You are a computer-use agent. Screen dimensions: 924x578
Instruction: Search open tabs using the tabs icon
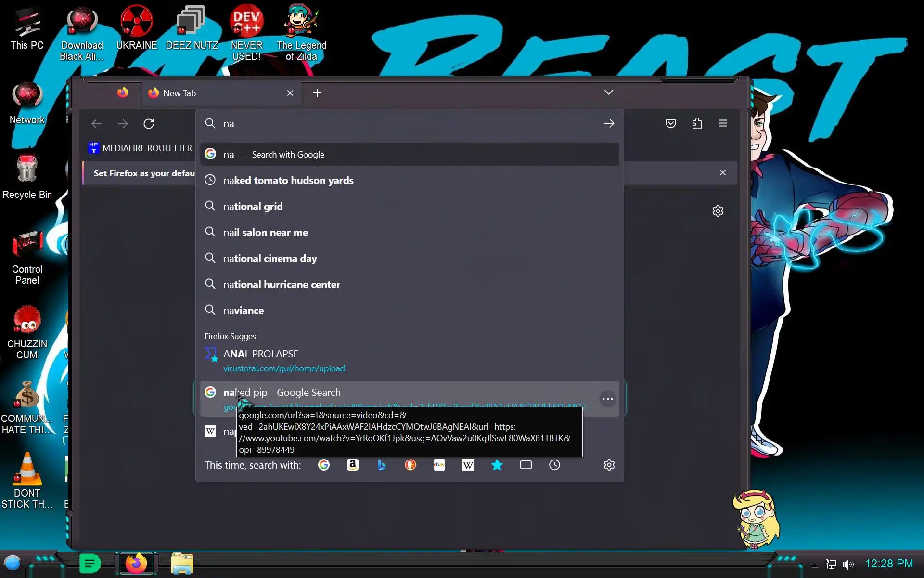[x=526, y=465]
